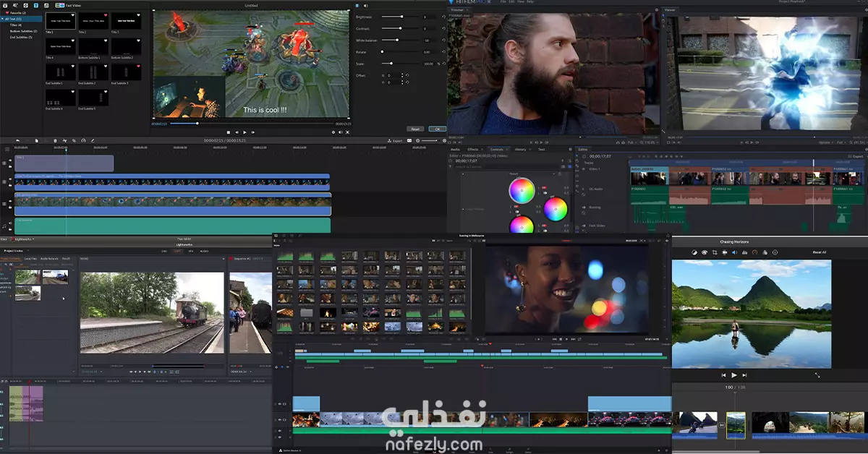Click the Split scissors icon in timeline toolbar

(64, 140)
